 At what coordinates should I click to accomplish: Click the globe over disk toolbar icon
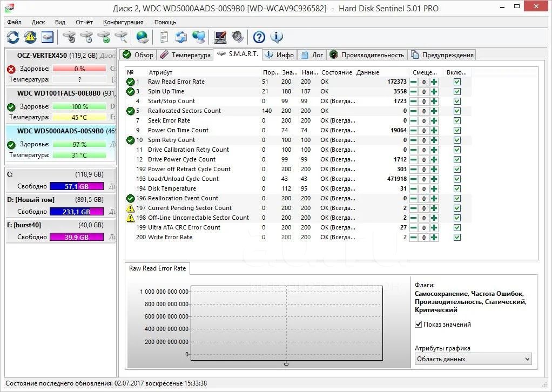tap(143, 37)
